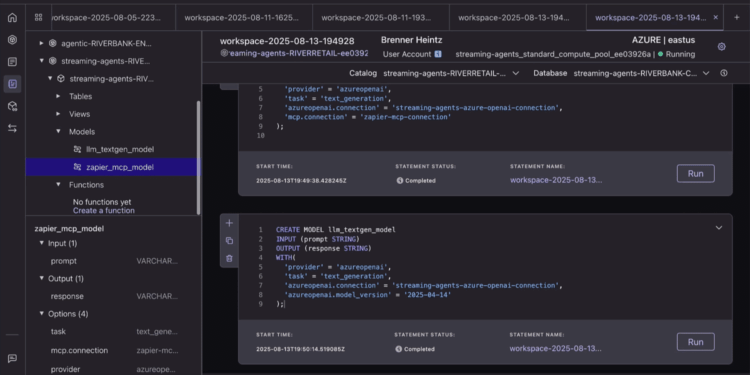Viewport: 750px width, 375px height.
Task: Open statement name link in lower cell
Action: point(555,349)
